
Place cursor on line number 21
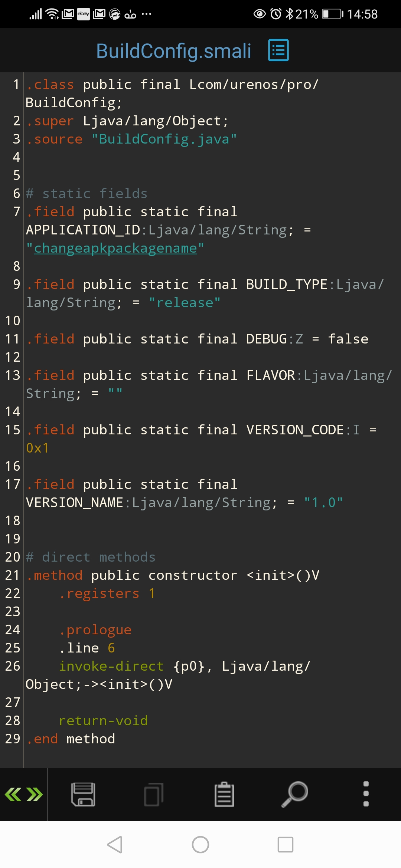click(12, 575)
